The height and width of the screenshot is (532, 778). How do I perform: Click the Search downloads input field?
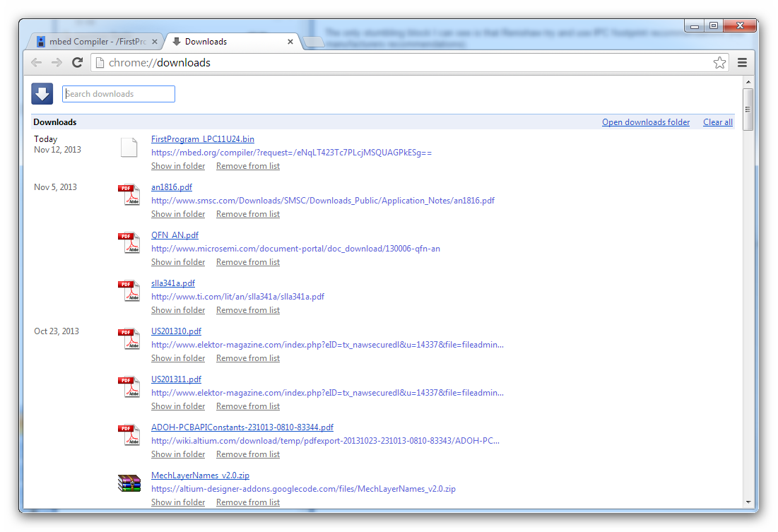[119, 94]
